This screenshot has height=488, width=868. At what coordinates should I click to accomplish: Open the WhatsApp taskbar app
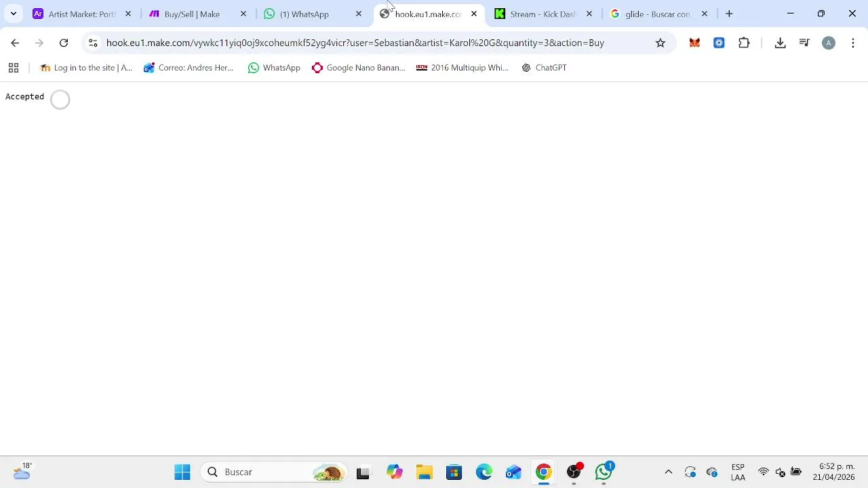click(x=604, y=472)
